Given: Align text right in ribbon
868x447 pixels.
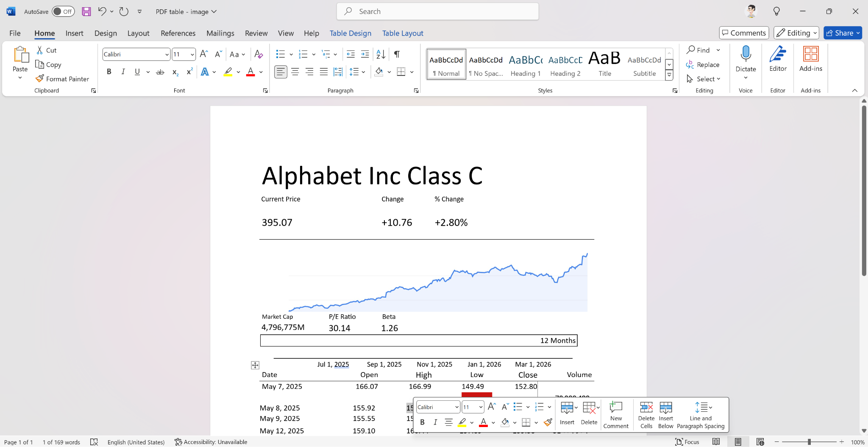Looking at the screenshot, I should point(309,72).
